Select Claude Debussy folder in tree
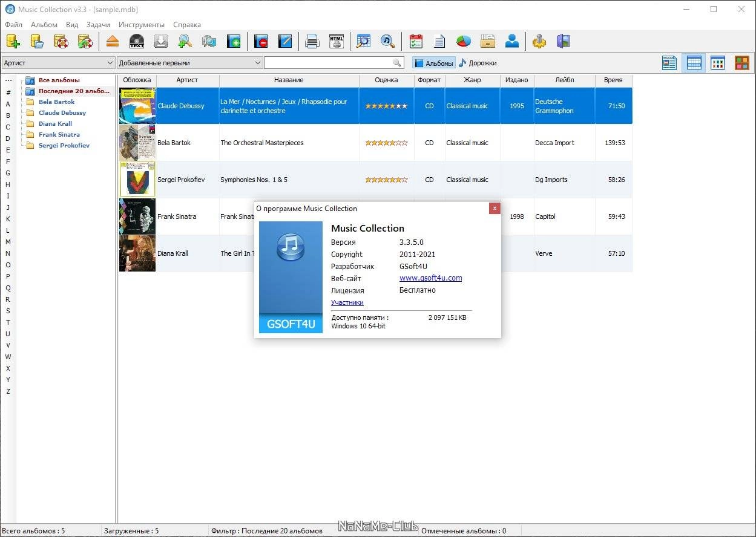 [x=62, y=112]
